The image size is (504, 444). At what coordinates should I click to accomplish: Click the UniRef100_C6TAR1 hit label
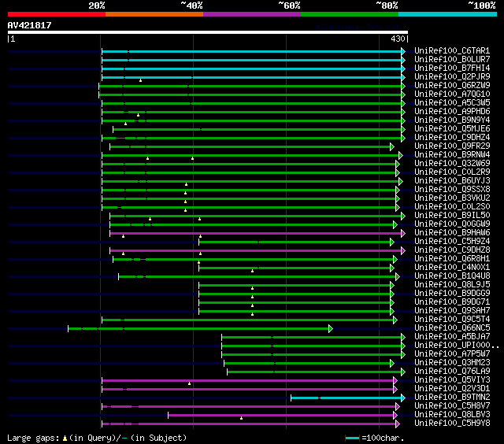[452, 50]
